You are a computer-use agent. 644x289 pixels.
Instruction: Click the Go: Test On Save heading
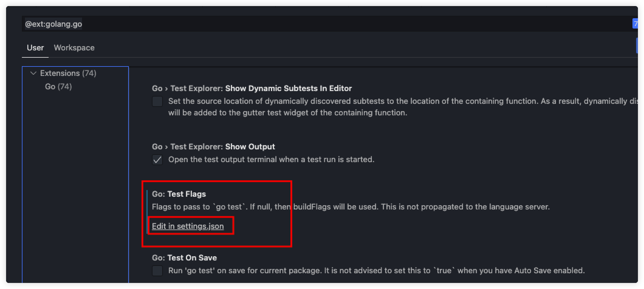[184, 258]
